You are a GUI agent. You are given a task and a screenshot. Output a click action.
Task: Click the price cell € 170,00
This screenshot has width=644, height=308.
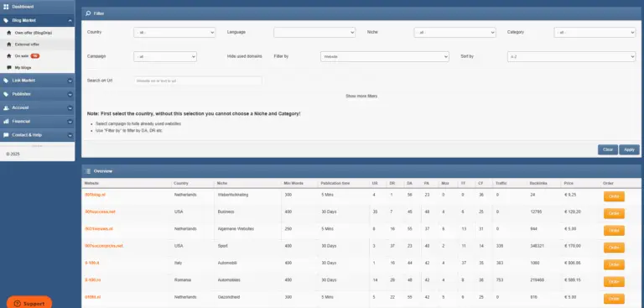573,246
